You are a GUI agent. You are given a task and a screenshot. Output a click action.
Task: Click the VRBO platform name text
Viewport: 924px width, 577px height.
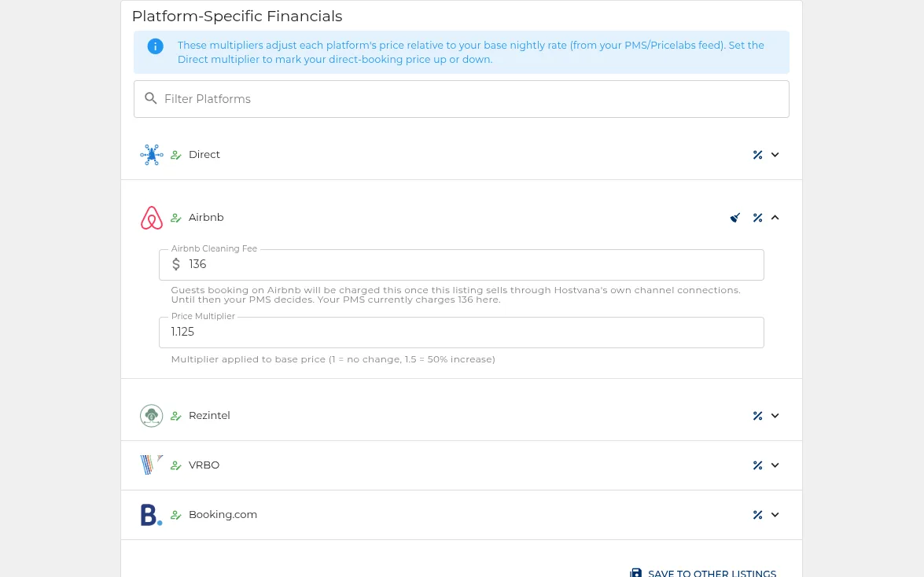point(204,465)
